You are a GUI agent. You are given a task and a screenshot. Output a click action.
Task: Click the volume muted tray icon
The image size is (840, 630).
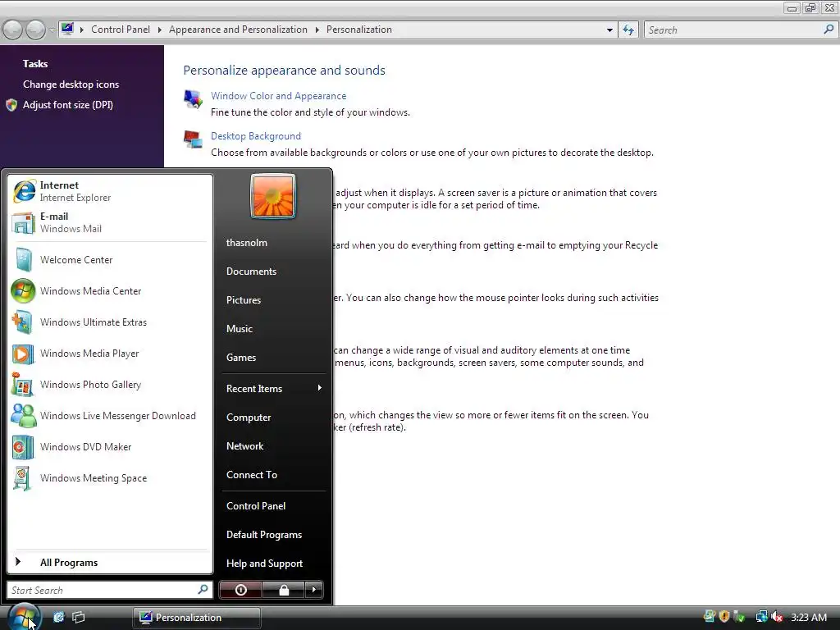[x=778, y=617]
